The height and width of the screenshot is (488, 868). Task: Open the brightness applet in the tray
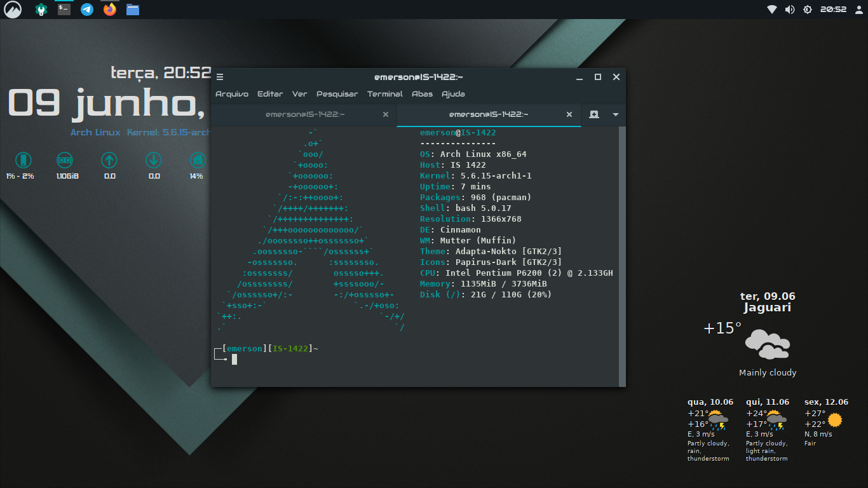point(808,10)
